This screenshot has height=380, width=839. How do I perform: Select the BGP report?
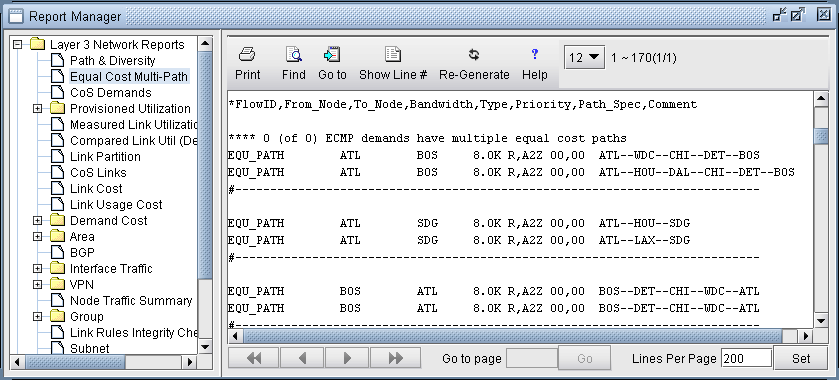82,253
